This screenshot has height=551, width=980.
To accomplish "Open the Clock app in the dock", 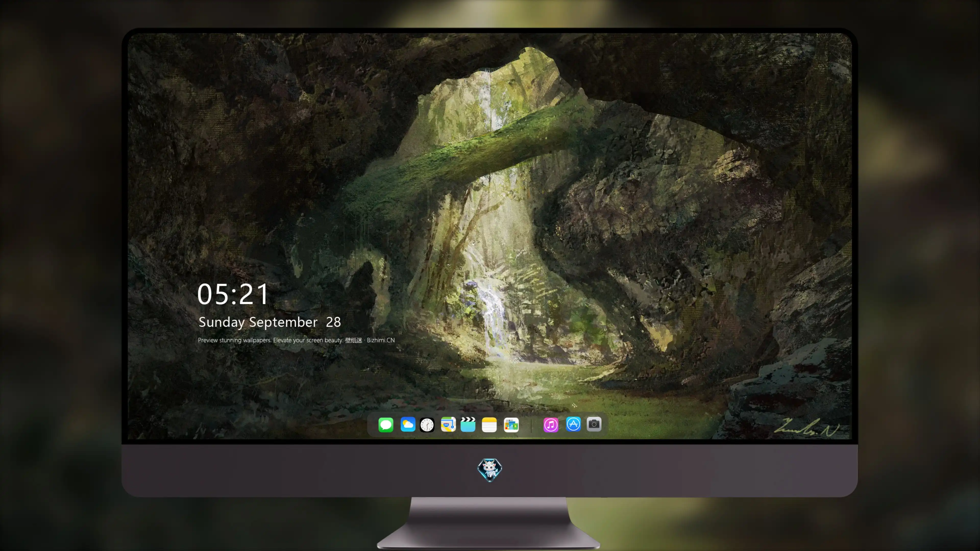I will pyautogui.click(x=427, y=425).
